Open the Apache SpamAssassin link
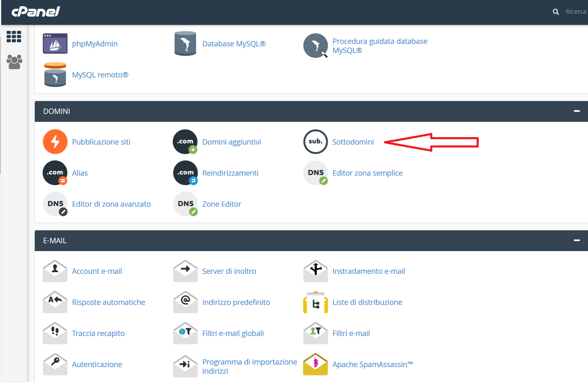 tap(373, 364)
